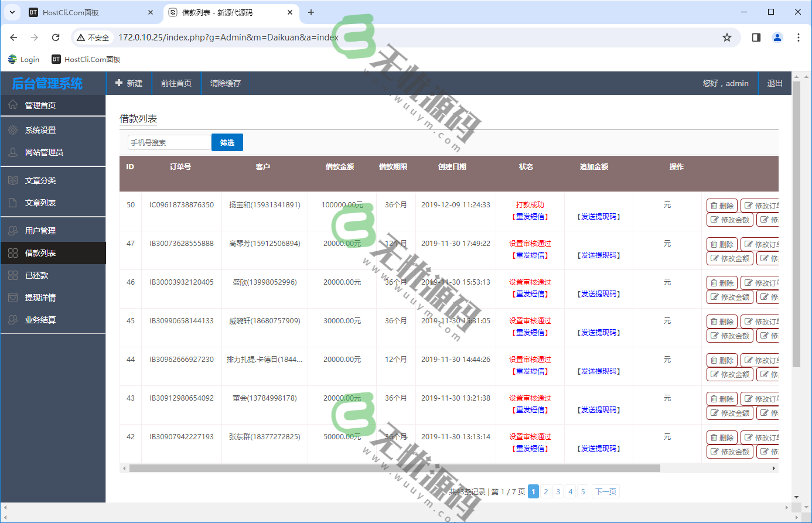
Task: Click the blue 筛选 filter button
Action: [227, 142]
